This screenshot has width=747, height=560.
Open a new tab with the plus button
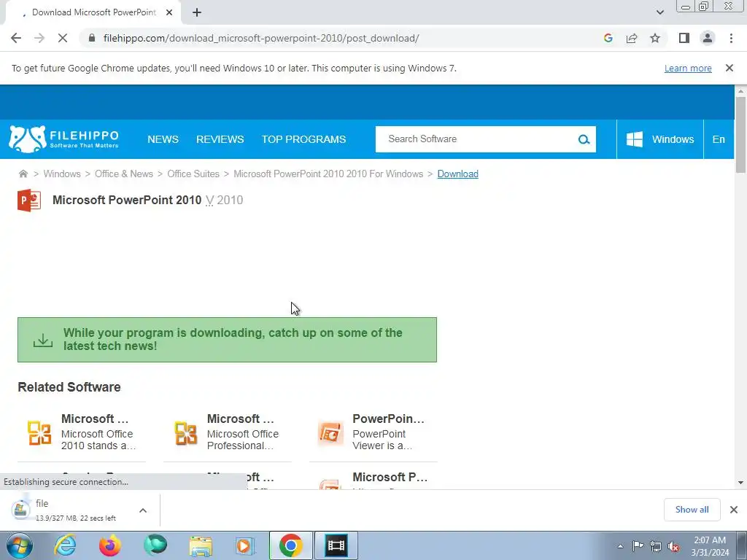(x=197, y=12)
